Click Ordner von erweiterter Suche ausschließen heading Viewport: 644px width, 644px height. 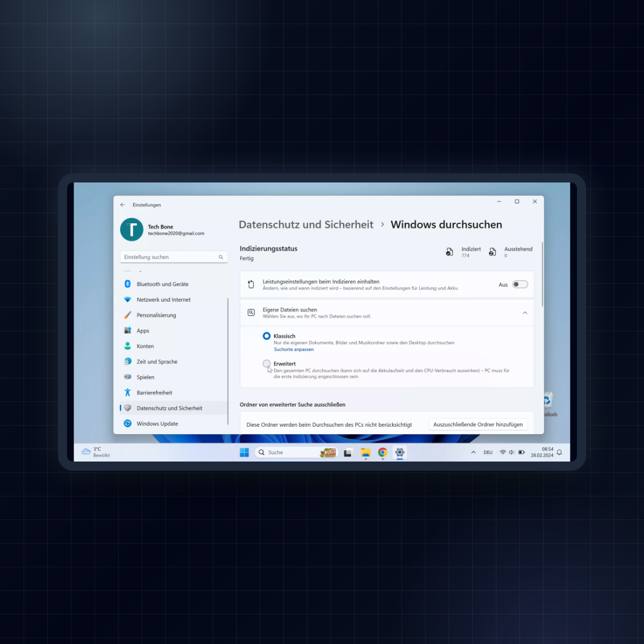(x=292, y=405)
